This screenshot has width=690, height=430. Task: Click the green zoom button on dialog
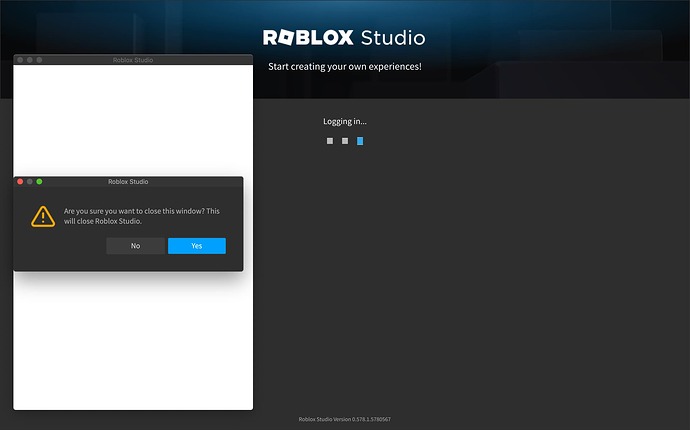(x=39, y=181)
